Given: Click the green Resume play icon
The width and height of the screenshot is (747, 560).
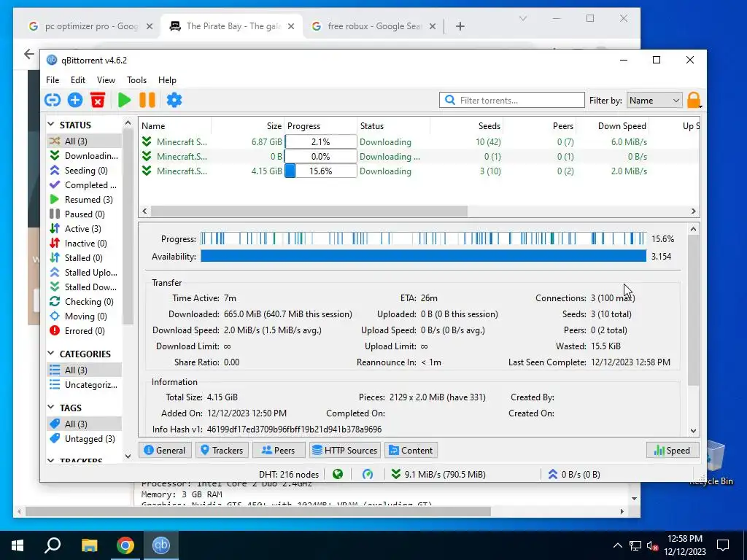Looking at the screenshot, I should coord(124,100).
